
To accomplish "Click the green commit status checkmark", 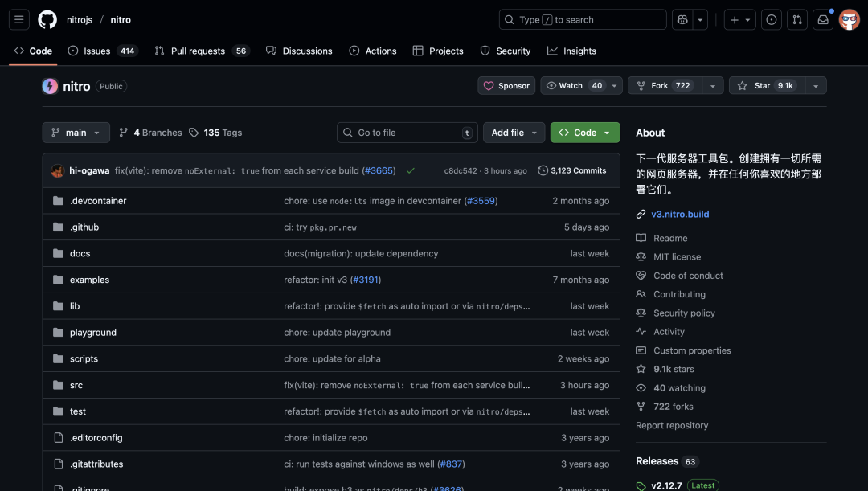I will (410, 170).
